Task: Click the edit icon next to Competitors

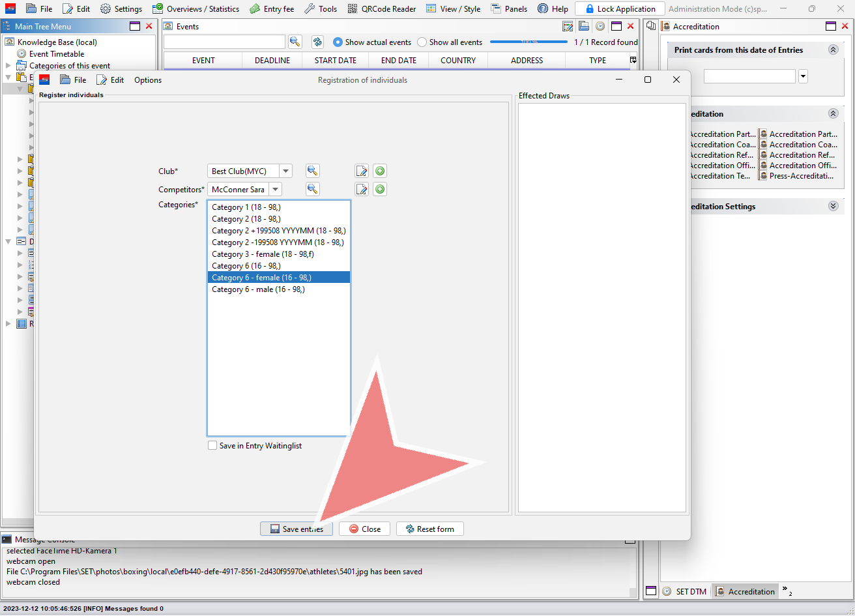Action: click(x=362, y=190)
